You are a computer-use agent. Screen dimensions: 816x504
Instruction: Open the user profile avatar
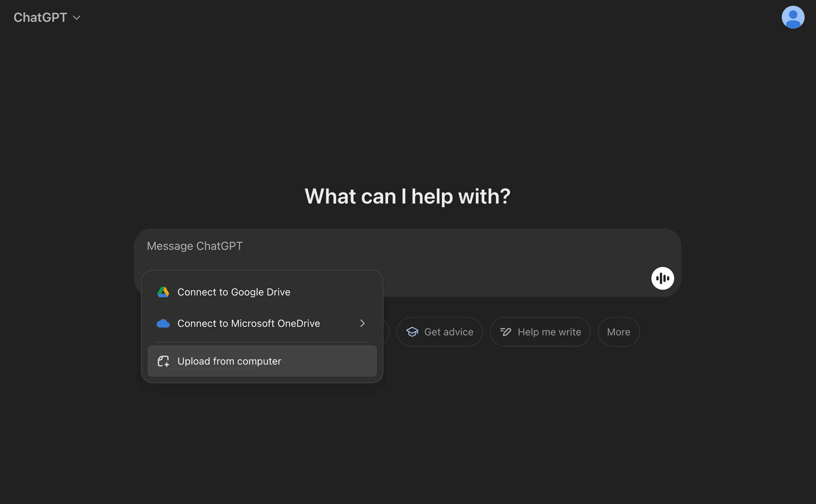coord(792,17)
